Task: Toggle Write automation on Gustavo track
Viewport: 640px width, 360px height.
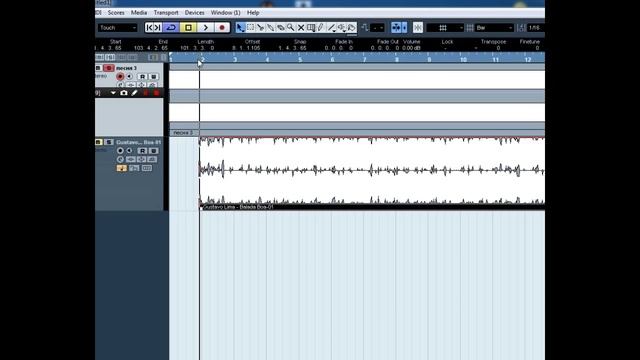Action: [153, 151]
